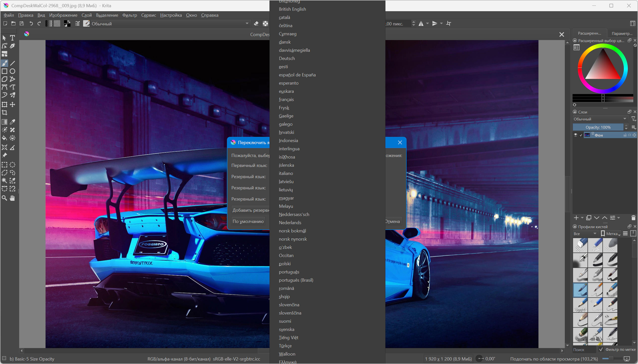Image resolution: width=638 pixels, height=364 pixels.
Task: Open layer blend mode Обычный combo
Action: 600,119
